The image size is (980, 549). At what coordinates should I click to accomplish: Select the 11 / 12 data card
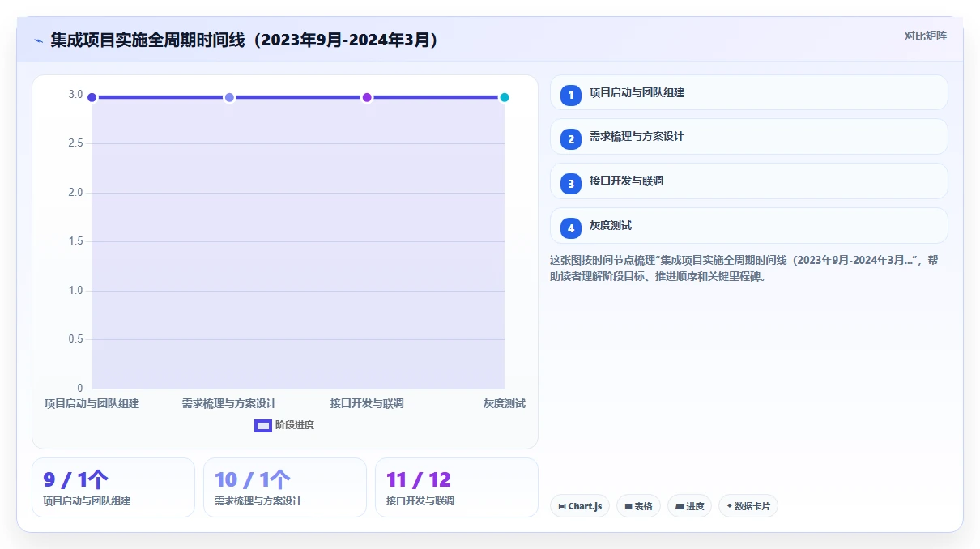[457, 487]
